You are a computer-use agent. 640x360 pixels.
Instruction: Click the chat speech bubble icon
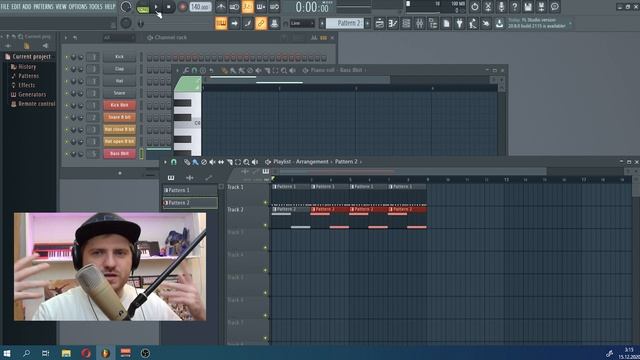point(555,7)
